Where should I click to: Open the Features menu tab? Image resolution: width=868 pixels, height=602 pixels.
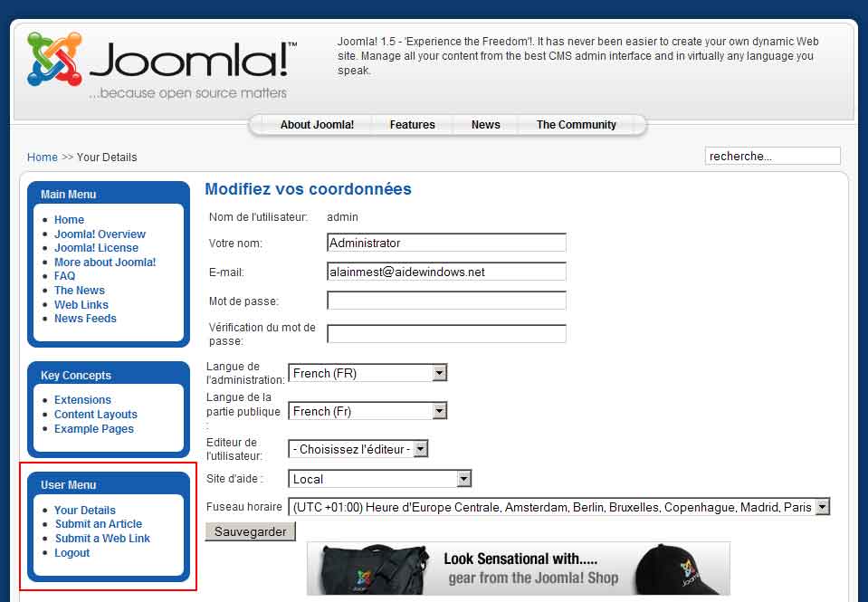pos(412,125)
